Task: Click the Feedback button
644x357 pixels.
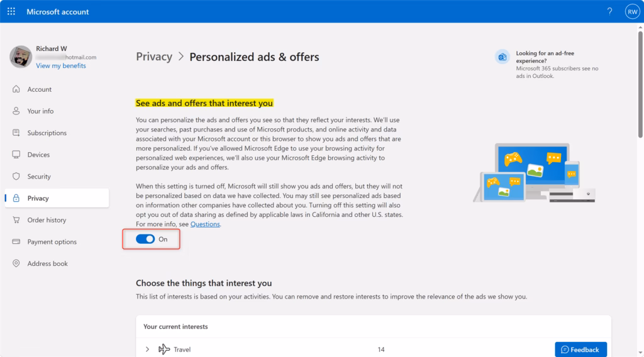Action: tap(580, 349)
